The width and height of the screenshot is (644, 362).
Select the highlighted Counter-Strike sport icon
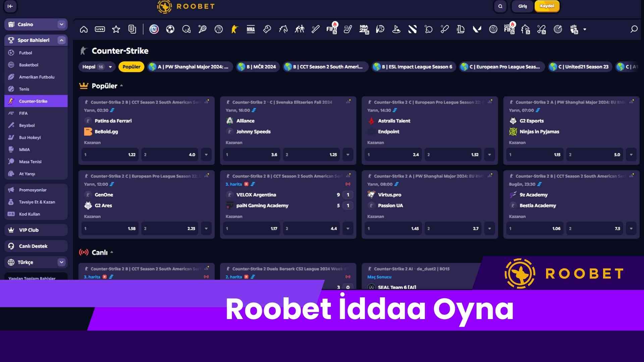tap(234, 29)
